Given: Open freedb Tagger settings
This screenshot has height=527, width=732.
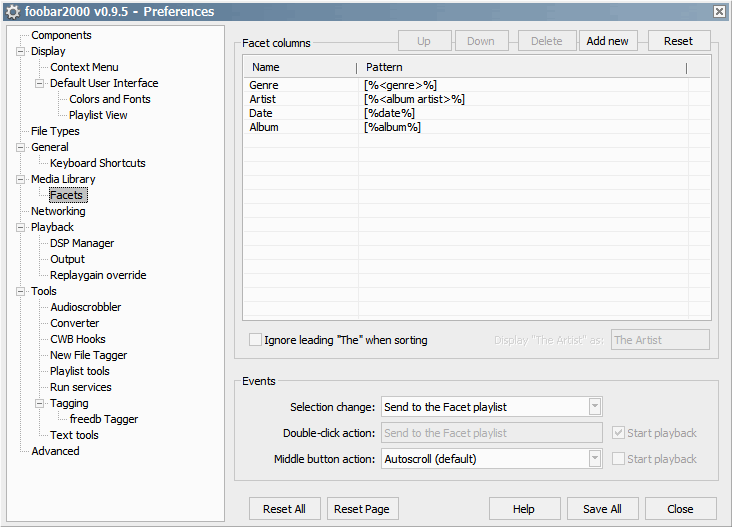Looking at the screenshot, I should pos(104,419).
